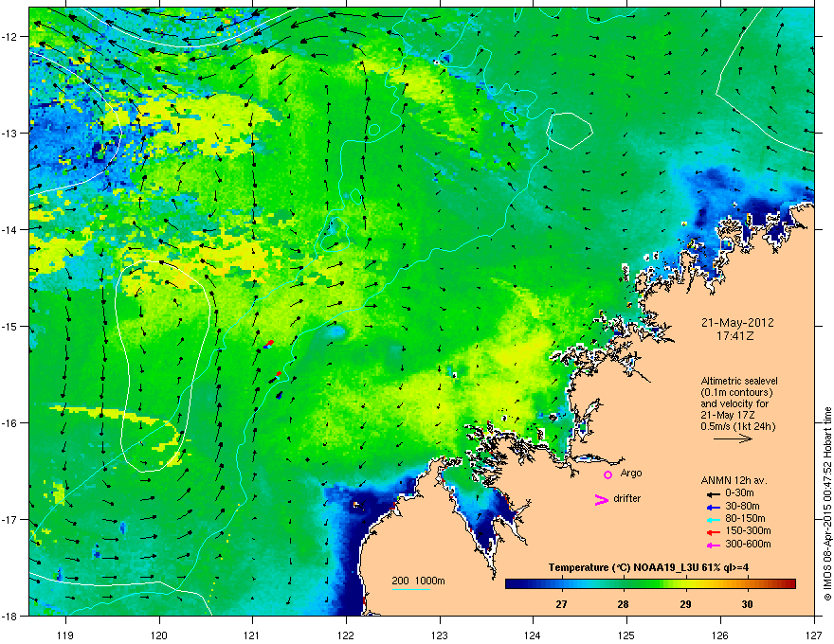
Task: Click the temperature color bar near 30
Action: point(748,583)
